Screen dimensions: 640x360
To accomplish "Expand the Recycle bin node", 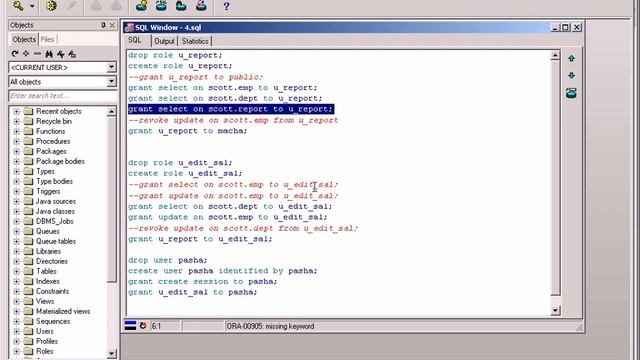I will 16,121.
